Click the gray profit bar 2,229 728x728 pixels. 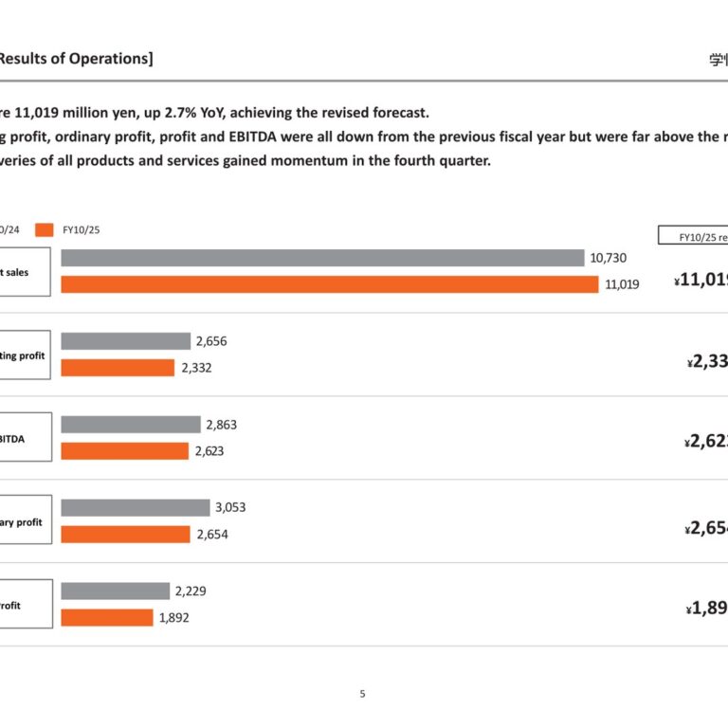pos(116,591)
